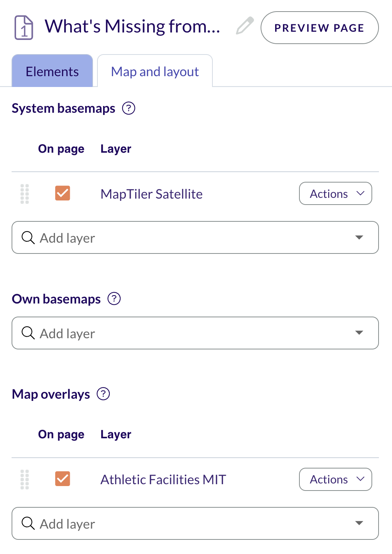The height and width of the screenshot is (554, 392).
Task: Select the Map and layout tab
Action: (x=155, y=71)
